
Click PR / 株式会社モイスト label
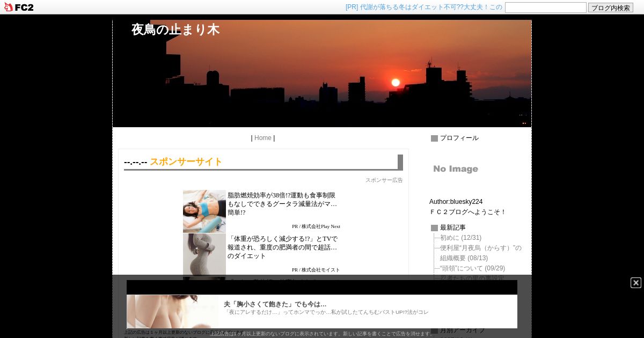pos(316,270)
